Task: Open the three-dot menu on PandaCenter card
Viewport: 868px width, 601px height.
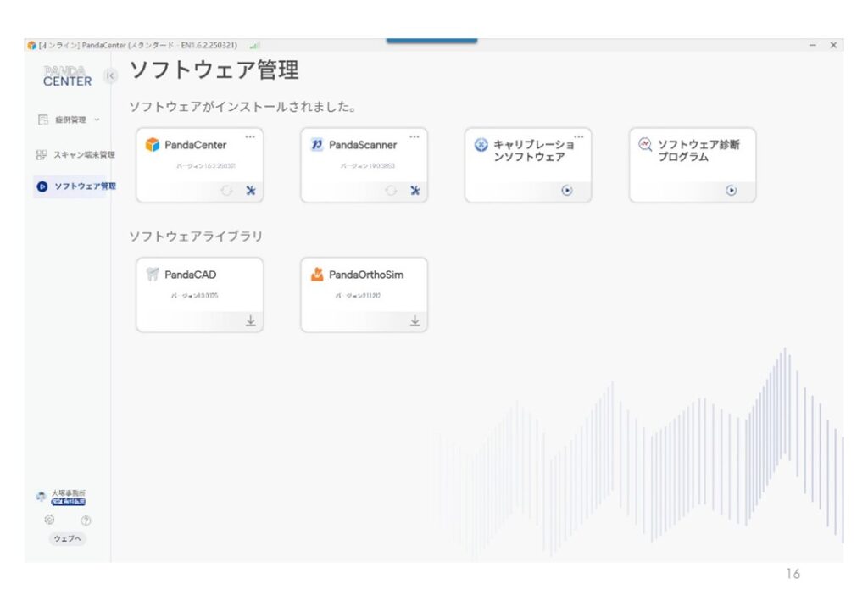Action: coord(250,136)
